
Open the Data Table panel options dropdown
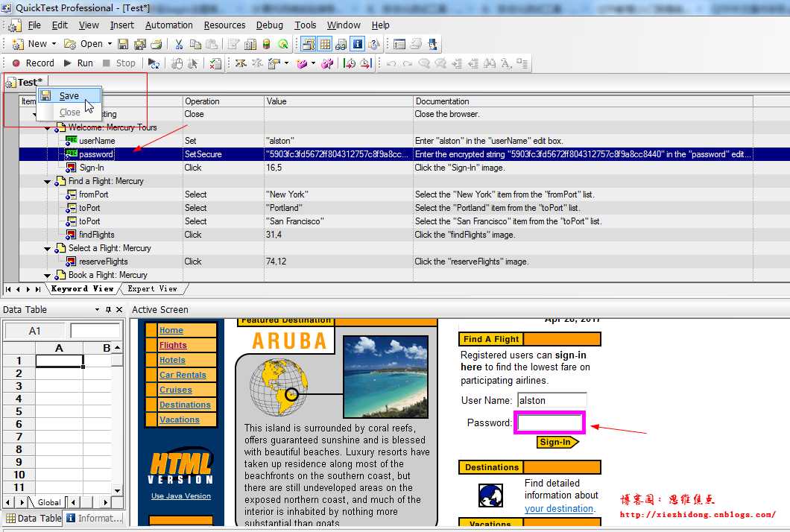click(97, 309)
